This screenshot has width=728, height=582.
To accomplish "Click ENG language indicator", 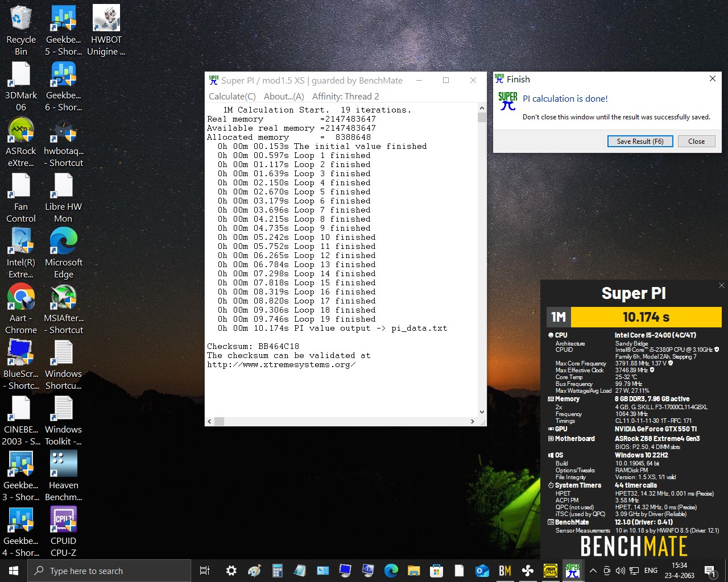I will point(651,571).
